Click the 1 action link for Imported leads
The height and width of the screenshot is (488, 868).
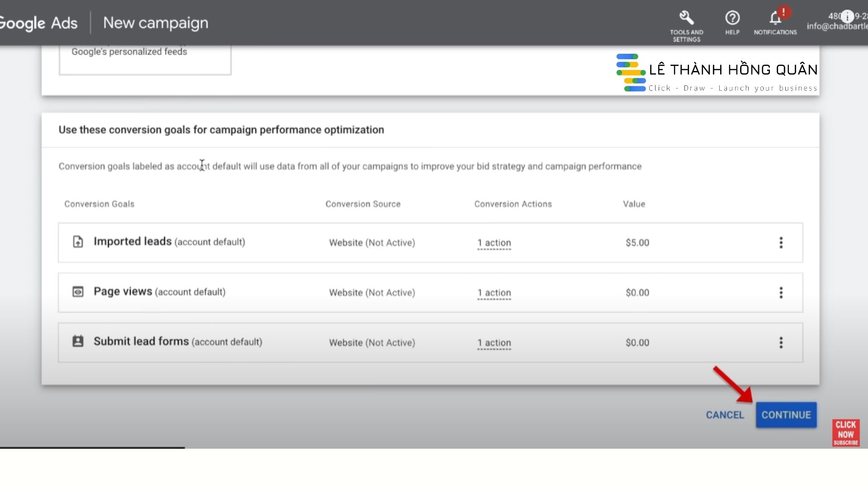(x=494, y=243)
